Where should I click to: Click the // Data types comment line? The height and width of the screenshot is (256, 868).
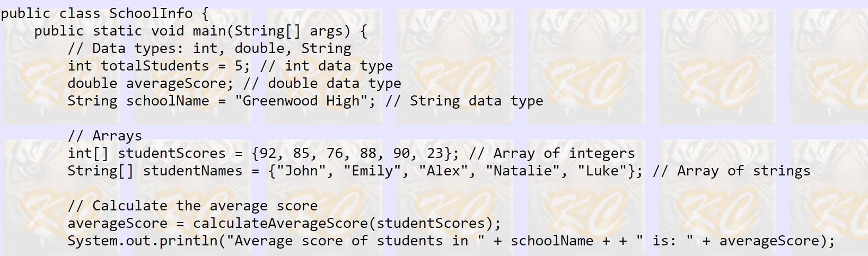tap(209, 48)
